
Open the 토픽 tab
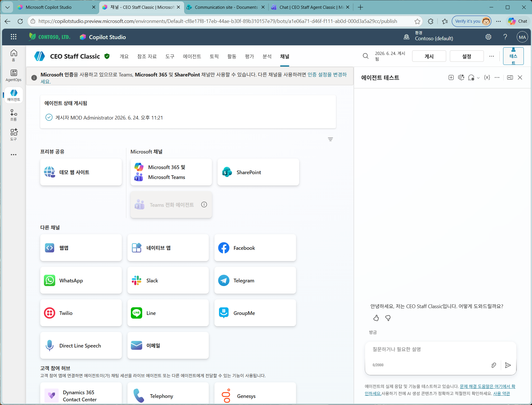tap(214, 56)
